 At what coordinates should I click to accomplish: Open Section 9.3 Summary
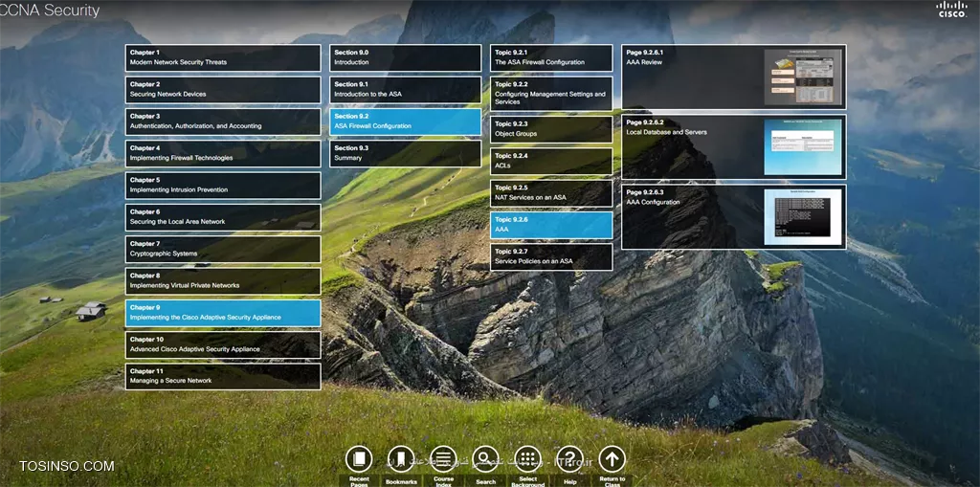pos(406,153)
